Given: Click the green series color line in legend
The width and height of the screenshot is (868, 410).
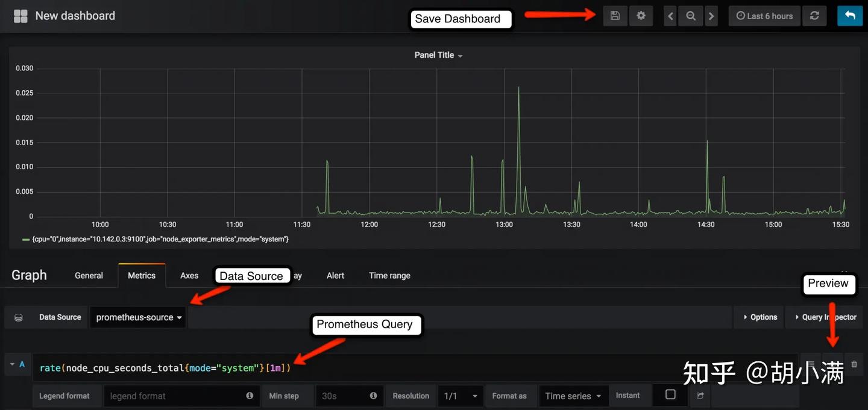Looking at the screenshot, I should (x=26, y=240).
